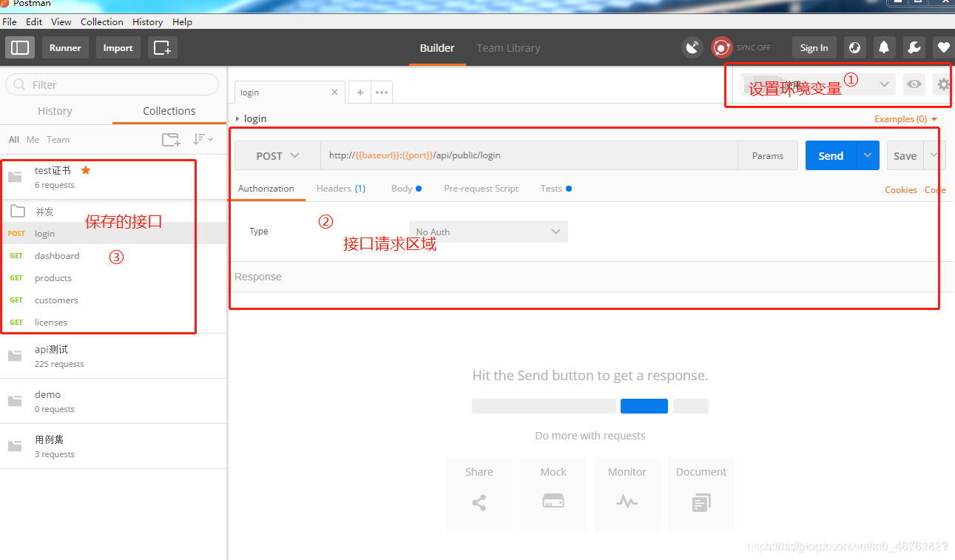Open settings wrench icon
This screenshot has width=955, height=560.
914,48
